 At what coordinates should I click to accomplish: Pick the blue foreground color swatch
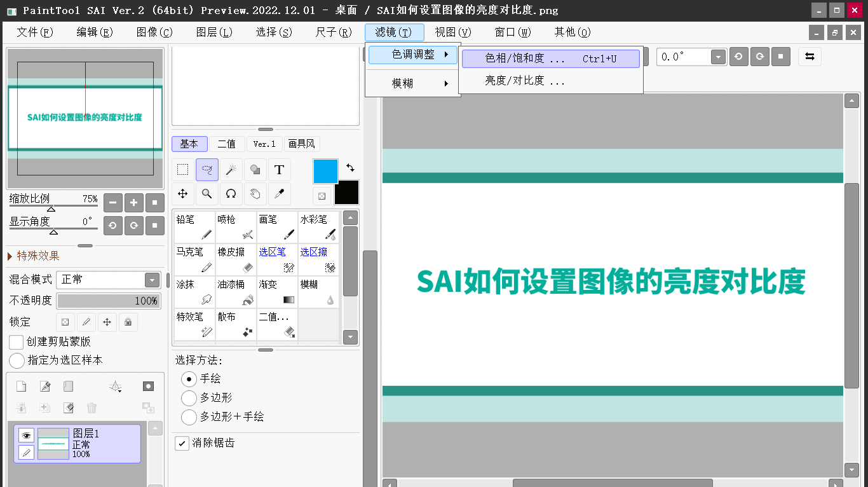click(x=326, y=172)
